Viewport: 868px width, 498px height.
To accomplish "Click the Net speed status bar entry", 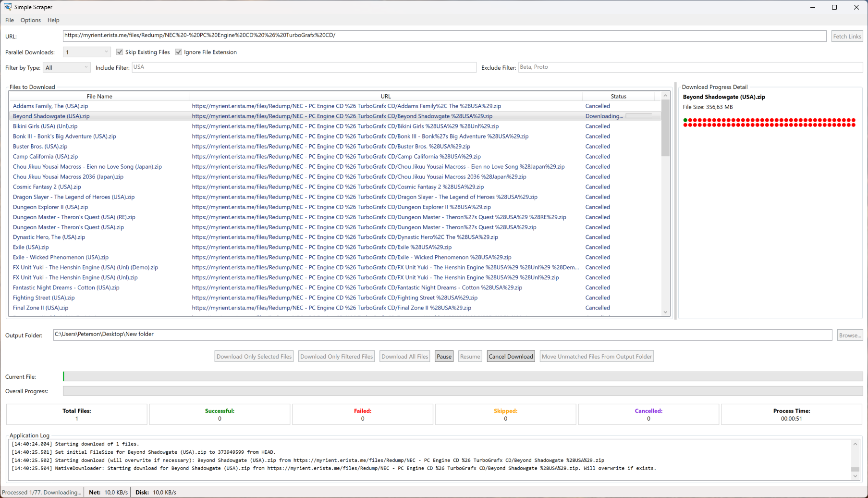I will coord(109,492).
